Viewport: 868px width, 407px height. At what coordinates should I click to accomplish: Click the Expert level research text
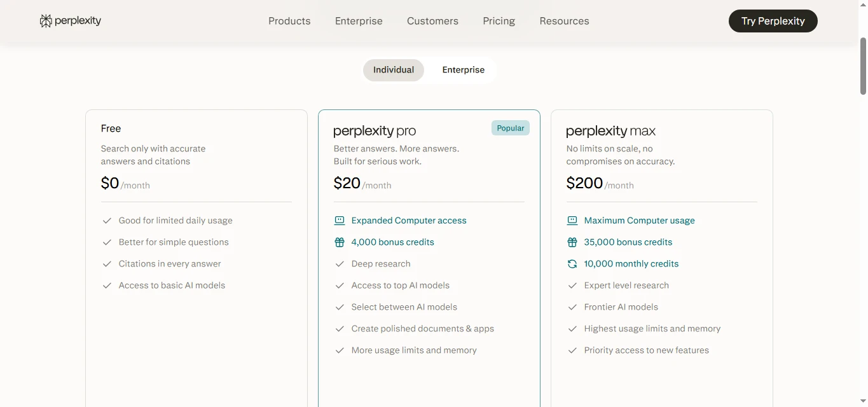(626, 286)
